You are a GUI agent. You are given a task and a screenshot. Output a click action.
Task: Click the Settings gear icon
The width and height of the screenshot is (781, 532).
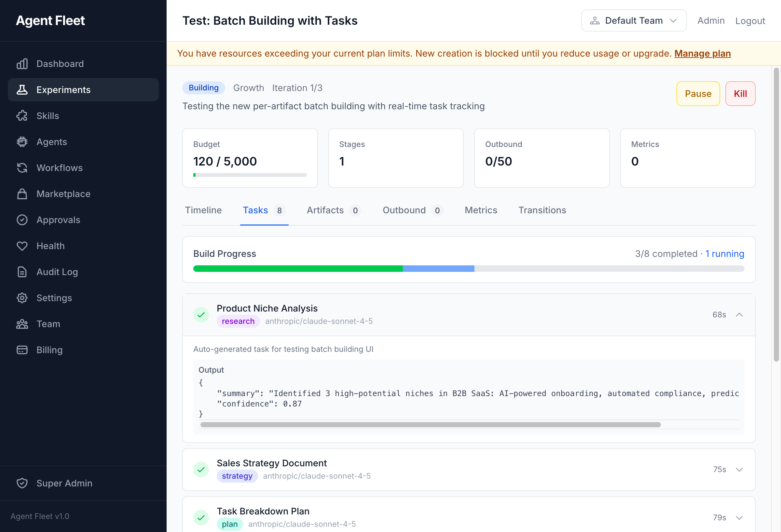22,298
